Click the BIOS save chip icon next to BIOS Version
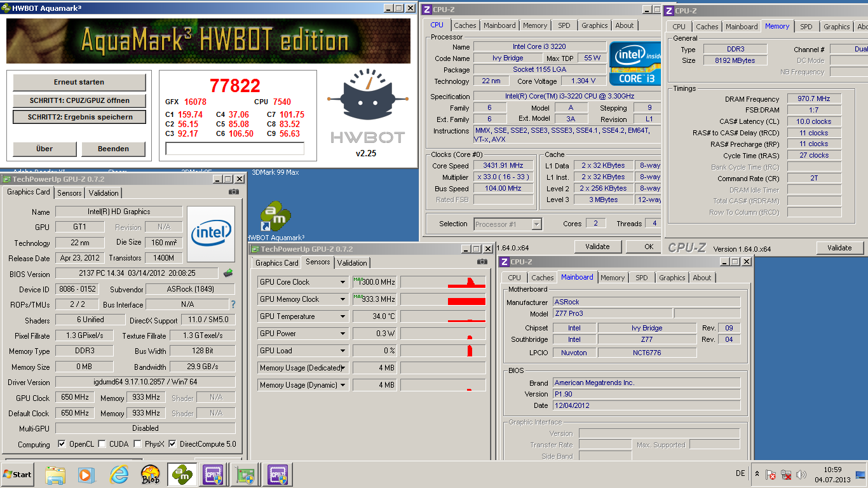This screenshot has height=488, width=868. [228, 273]
